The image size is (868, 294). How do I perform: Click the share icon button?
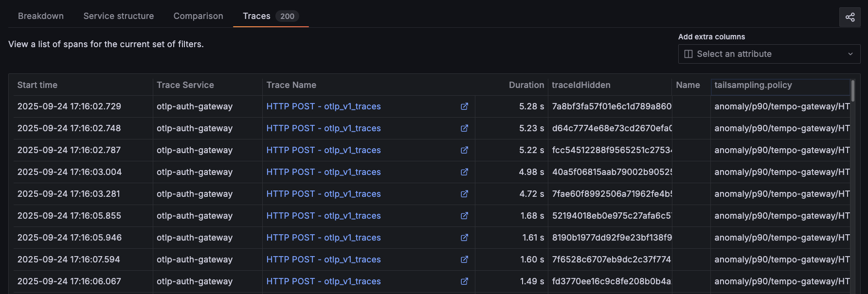click(x=850, y=17)
